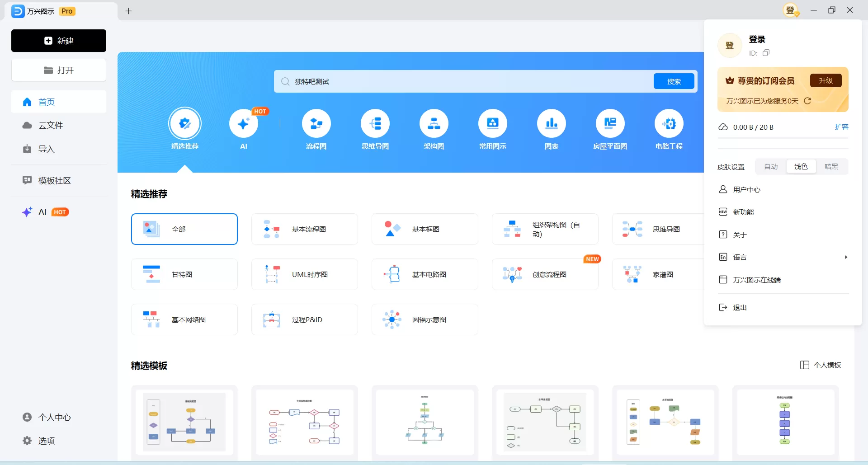Click the 房屋平面图 category icon
Viewport: 868px width, 465px height.
610,123
